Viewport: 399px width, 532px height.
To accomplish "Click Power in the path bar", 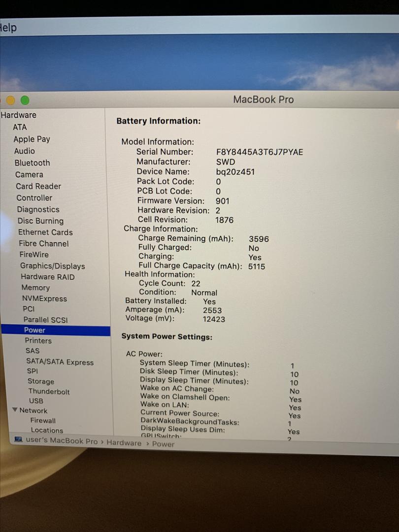I will [163, 444].
